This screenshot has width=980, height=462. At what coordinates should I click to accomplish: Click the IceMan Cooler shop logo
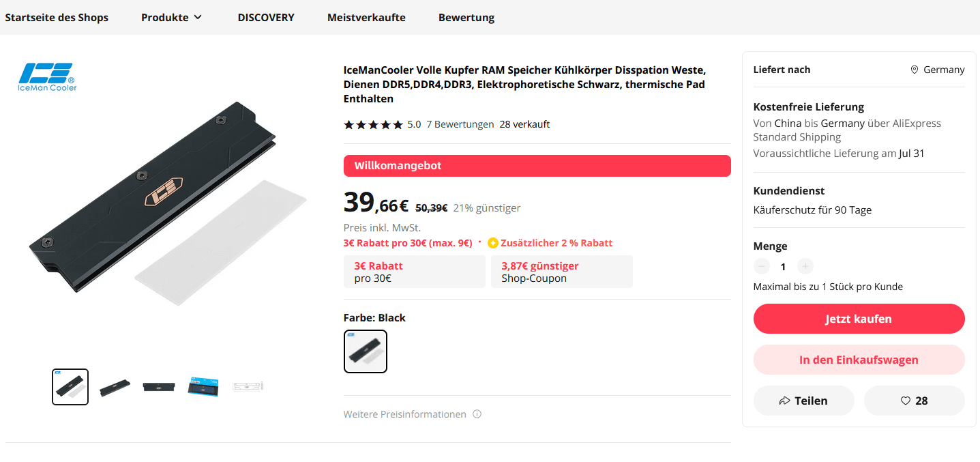[47, 76]
